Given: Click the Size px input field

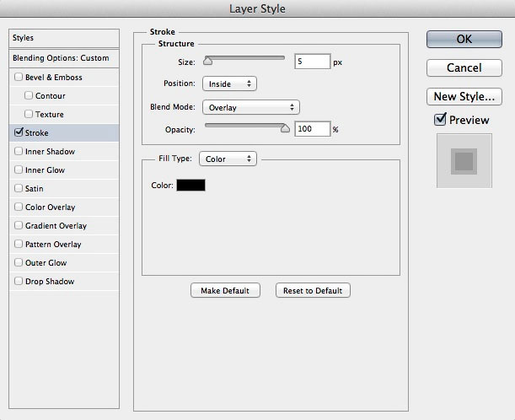Looking at the screenshot, I should [x=313, y=62].
